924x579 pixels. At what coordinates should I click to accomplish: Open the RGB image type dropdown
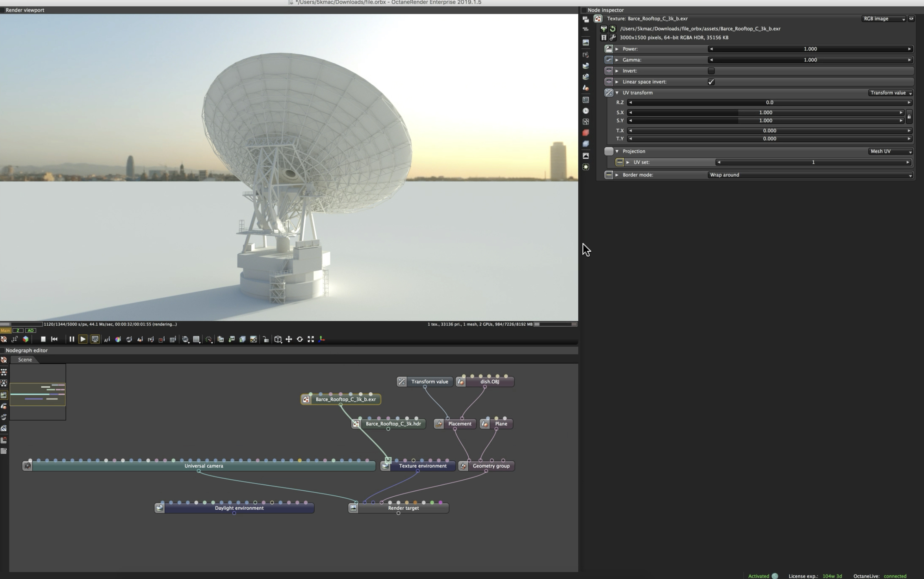pyautogui.click(x=884, y=19)
